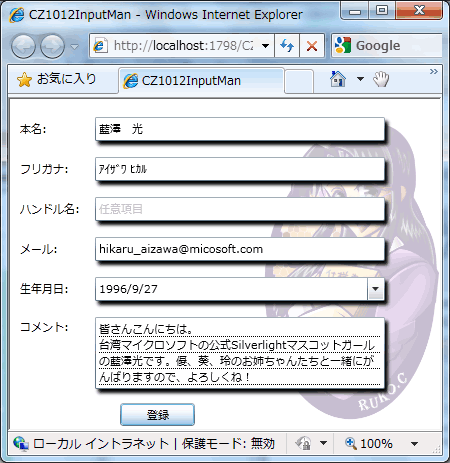Click the hand icon in command bar
This screenshot has width=450, height=463.
coord(381,79)
